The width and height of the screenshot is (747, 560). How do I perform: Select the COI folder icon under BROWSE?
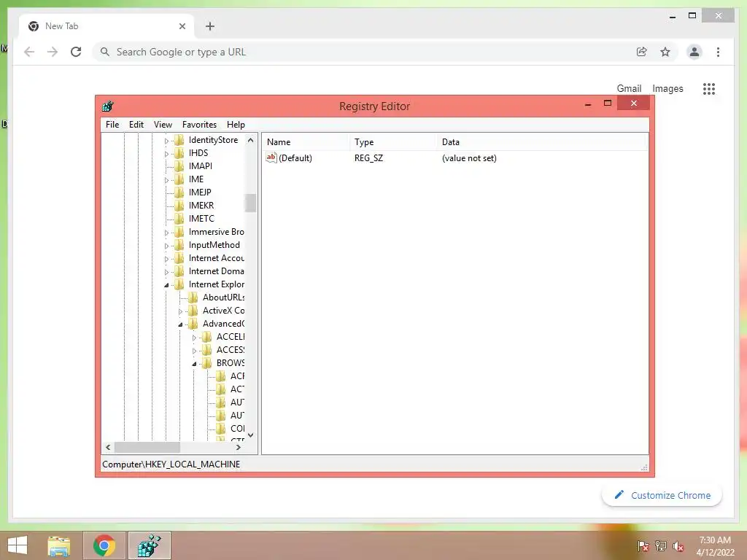click(x=220, y=429)
